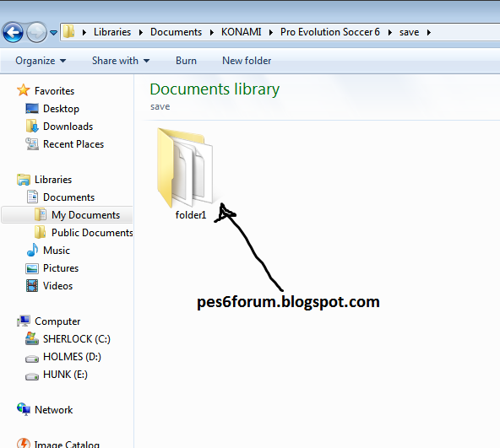Click the Libraries icon in sidebar
This screenshot has height=448, width=500.
[24, 180]
